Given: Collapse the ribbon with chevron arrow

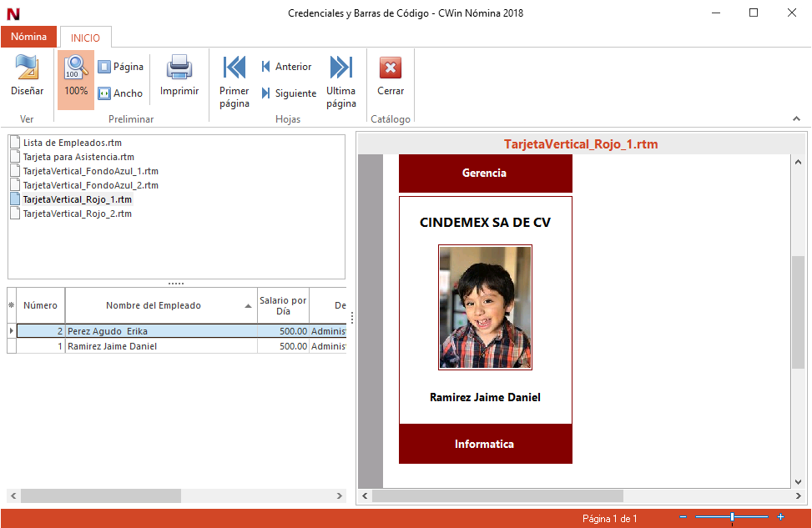Looking at the screenshot, I should pyautogui.click(x=796, y=119).
